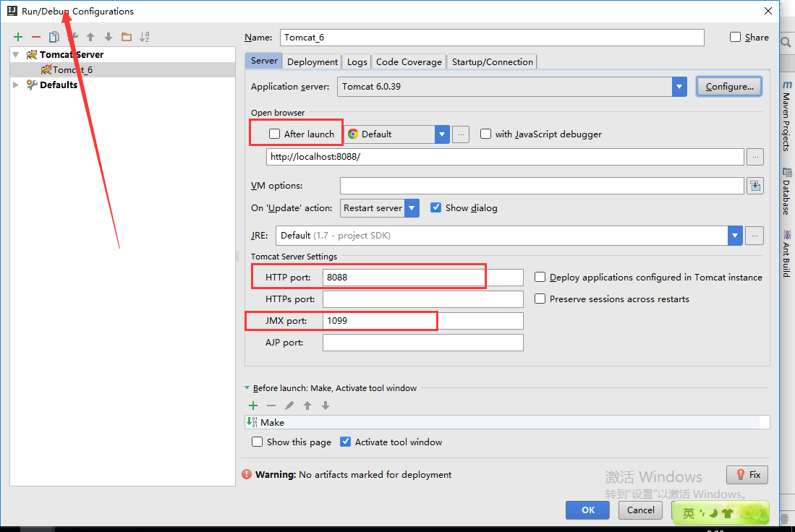Enable the After launch checkbox
This screenshot has width=795, height=532.
[274, 134]
